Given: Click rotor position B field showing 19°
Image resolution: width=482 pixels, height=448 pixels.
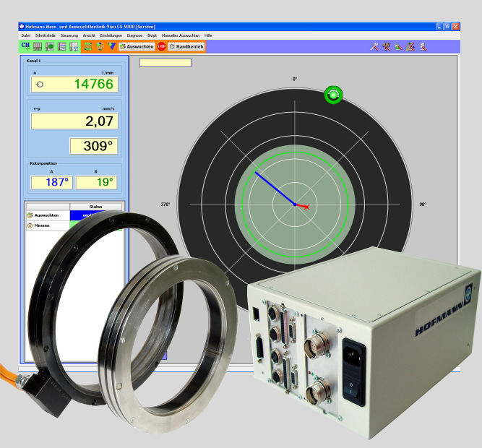Looking at the screenshot, I should 96,182.
